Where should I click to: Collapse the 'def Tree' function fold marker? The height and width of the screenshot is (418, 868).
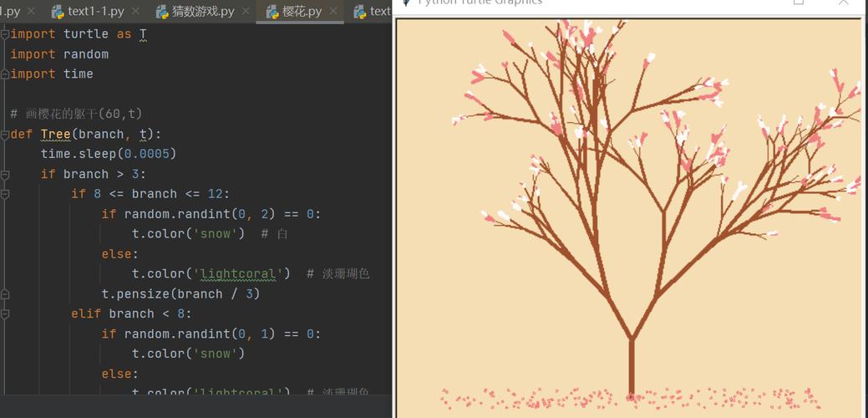pos(5,135)
